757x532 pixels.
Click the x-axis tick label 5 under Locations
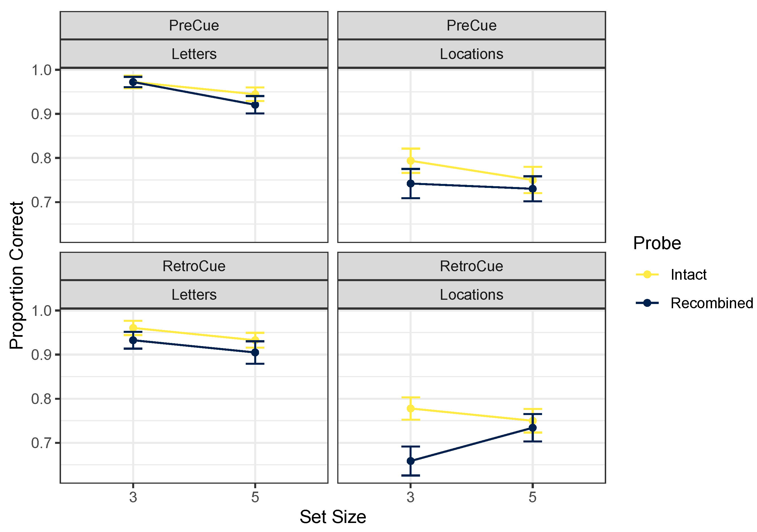[532, 497]
